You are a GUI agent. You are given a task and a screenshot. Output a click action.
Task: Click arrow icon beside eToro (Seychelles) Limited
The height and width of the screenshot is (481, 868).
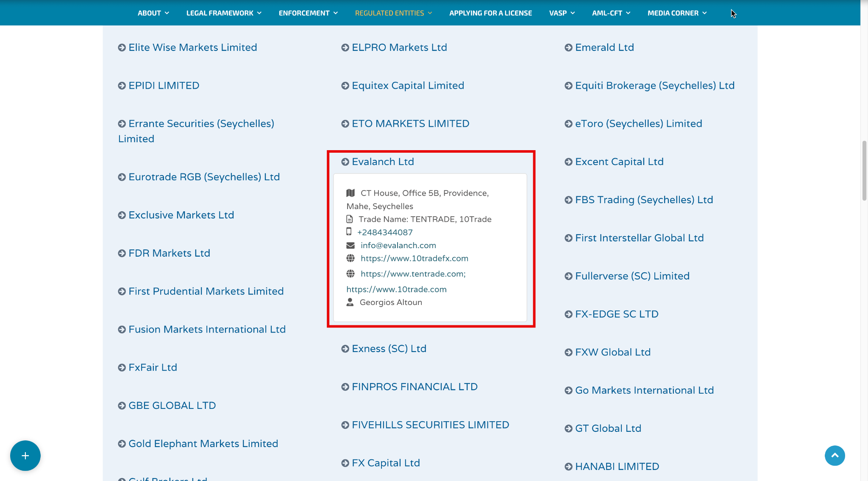[x=569, y=124]
